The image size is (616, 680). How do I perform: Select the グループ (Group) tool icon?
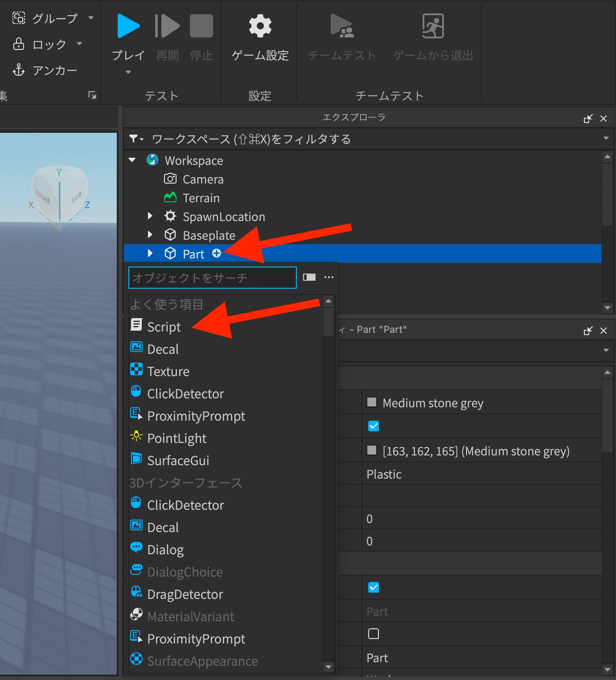click(18, 18)
